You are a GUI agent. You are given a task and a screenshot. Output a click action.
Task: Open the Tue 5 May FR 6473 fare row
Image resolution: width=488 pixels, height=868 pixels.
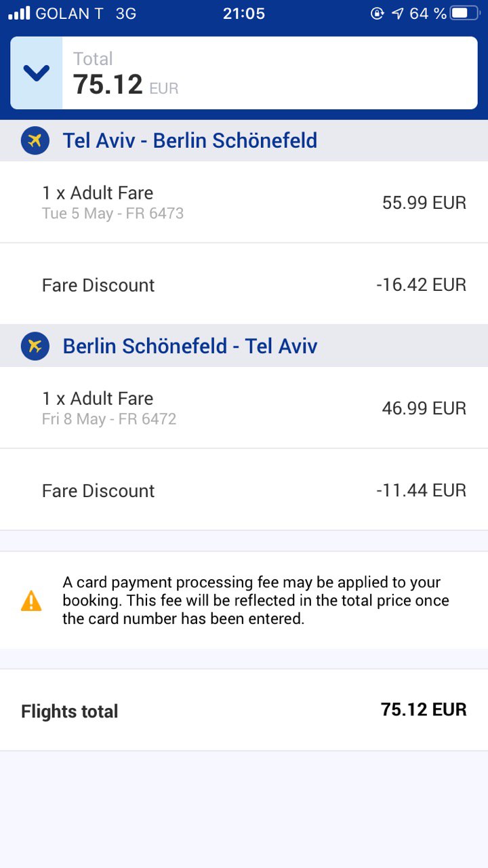(x=244, y=202)
